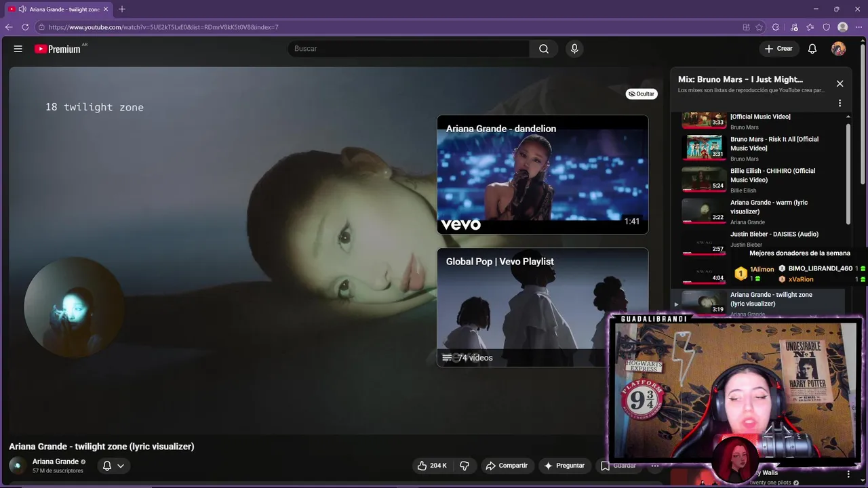The width and height of the screenshot is (868, 488).
Task: Mute the tab via speaker icon
Action: pyautogui.click(x=22, y=9)
